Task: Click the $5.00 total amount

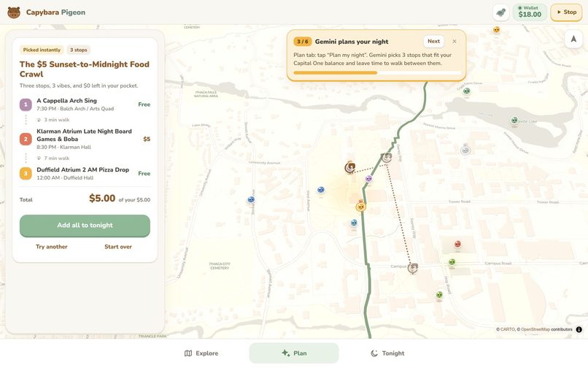Action: [102, 199]
